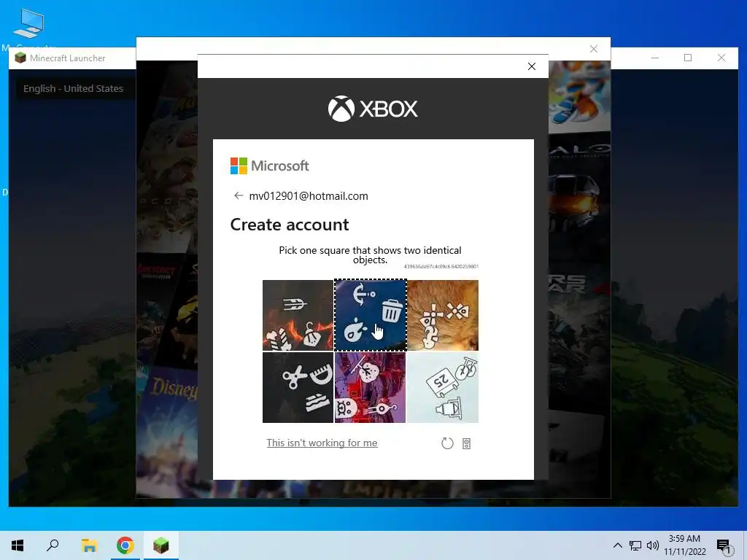Open taskbar search magnifier

(53, 545)
